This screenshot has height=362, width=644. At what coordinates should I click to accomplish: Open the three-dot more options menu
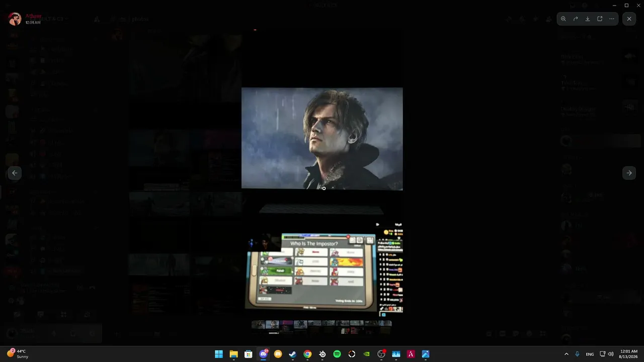tap(612, 19)
